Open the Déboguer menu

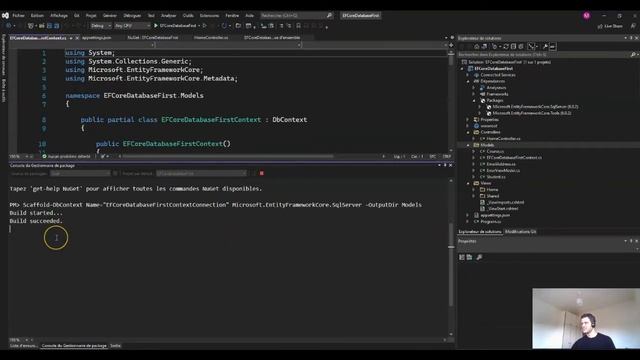132,16
